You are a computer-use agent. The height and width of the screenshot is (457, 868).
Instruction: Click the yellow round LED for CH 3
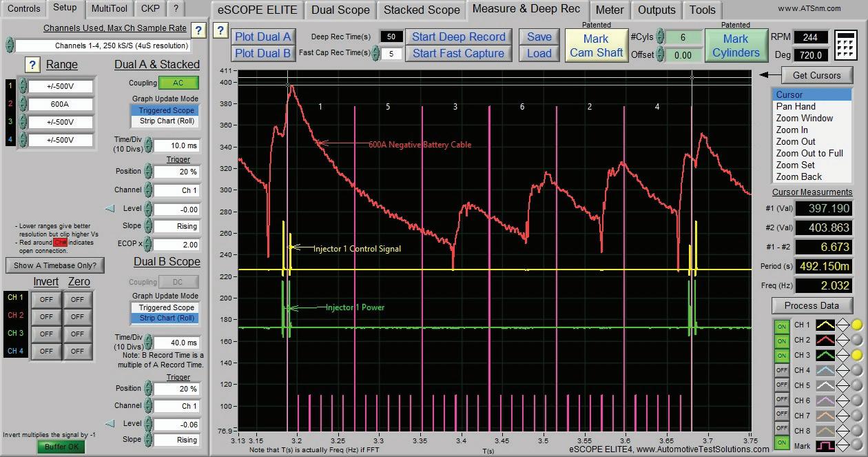click(857, 355)
